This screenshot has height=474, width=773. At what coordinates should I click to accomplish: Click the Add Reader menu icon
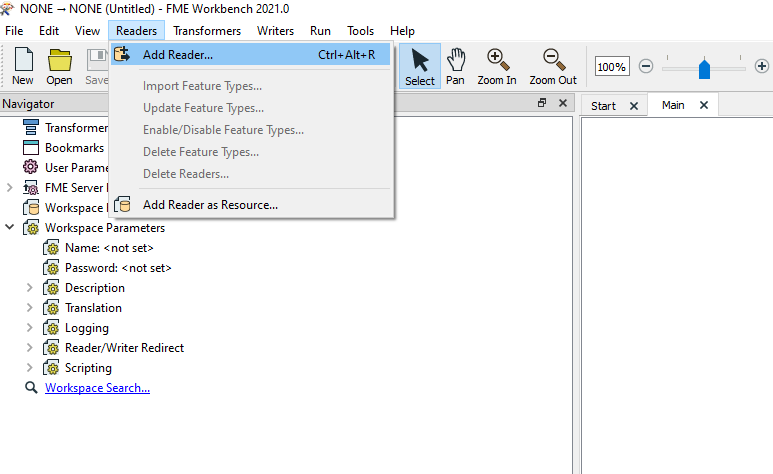(122, 54)
